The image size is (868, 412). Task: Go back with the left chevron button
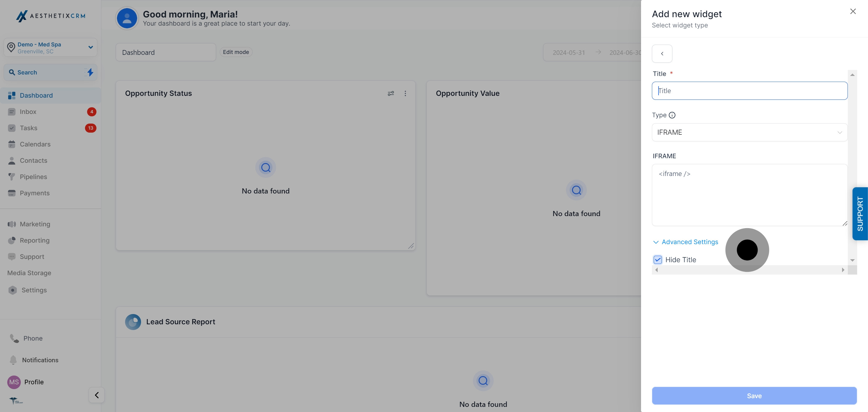click(662, 54)
